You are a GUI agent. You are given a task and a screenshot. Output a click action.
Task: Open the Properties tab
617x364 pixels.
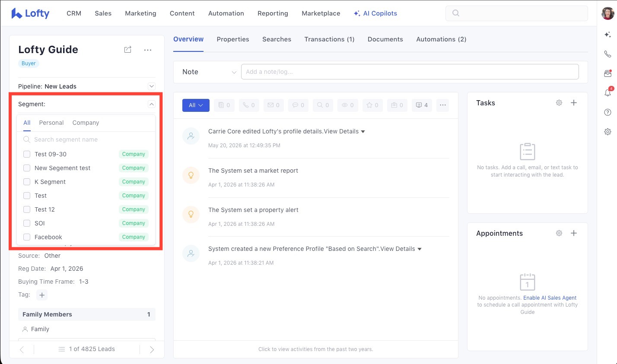[233, 39]
